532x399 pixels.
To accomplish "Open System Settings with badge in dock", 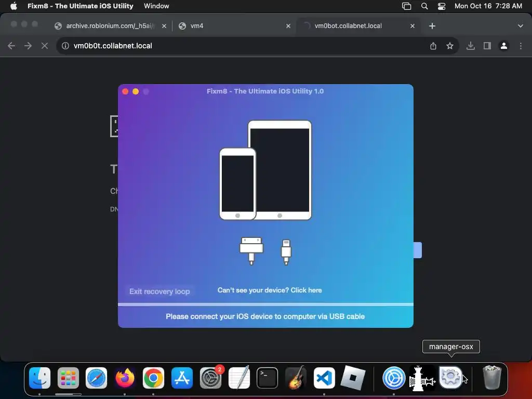I will click(x=211, y=378).
